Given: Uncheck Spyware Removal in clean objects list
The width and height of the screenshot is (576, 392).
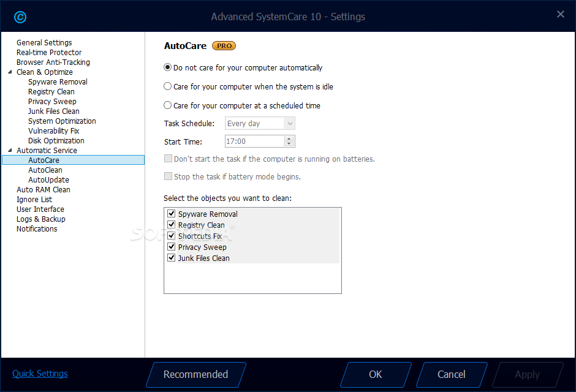Looking at the screenshot, I should click(171, 213).
